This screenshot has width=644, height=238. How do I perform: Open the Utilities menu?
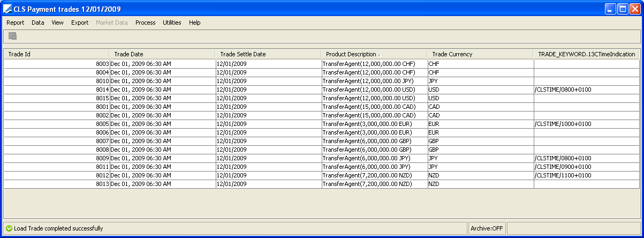tap(172, 23)
